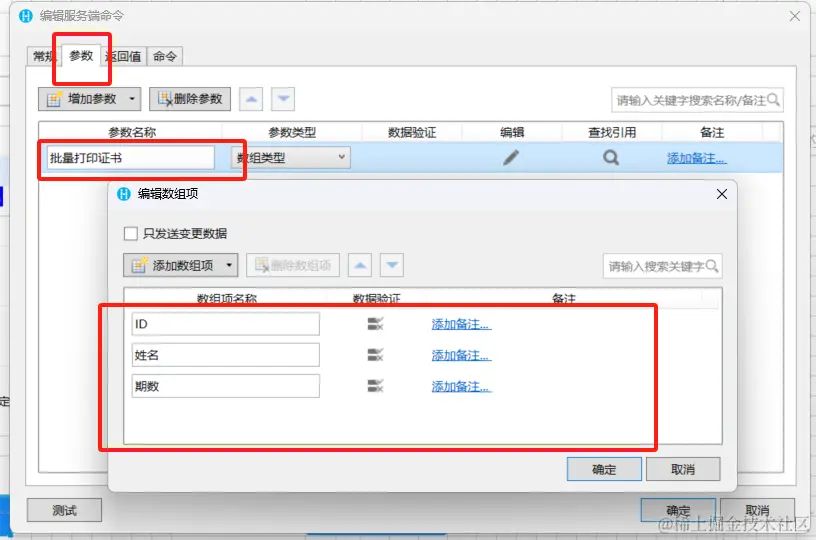Click 添加备注 link in the 期数 row
The image size is (816, 540).
(461, 387)
